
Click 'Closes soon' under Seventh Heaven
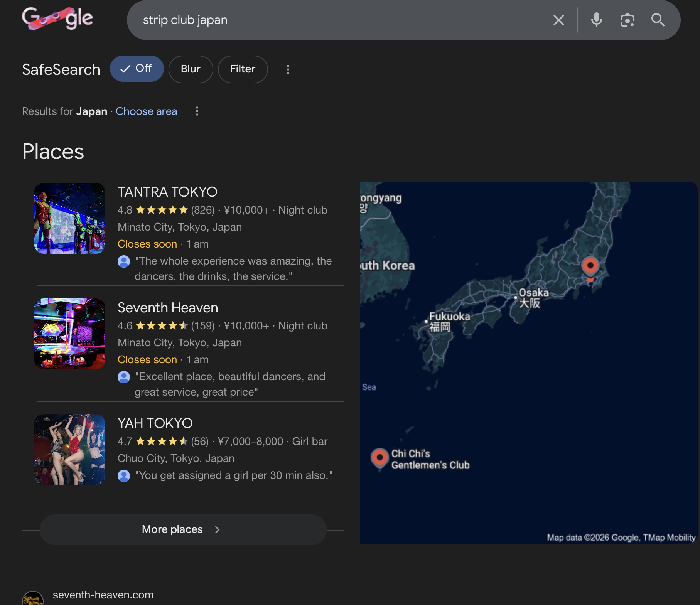point(147,360)
